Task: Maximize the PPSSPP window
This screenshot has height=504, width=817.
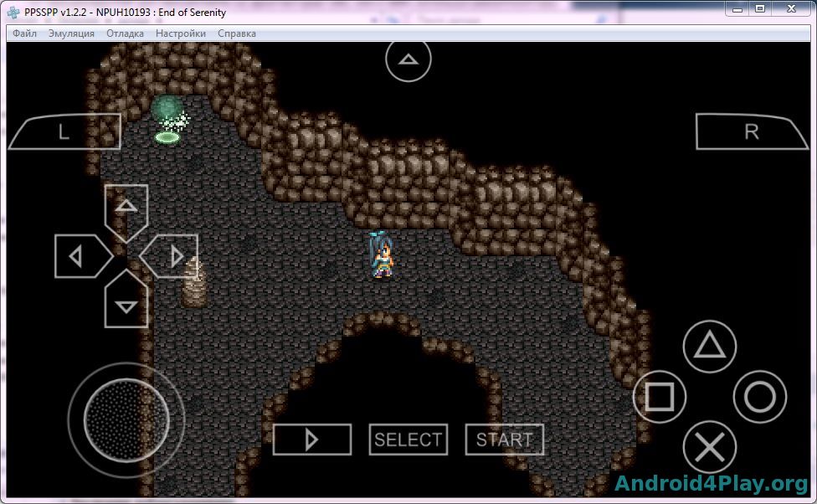Action: tap(760, 9)
